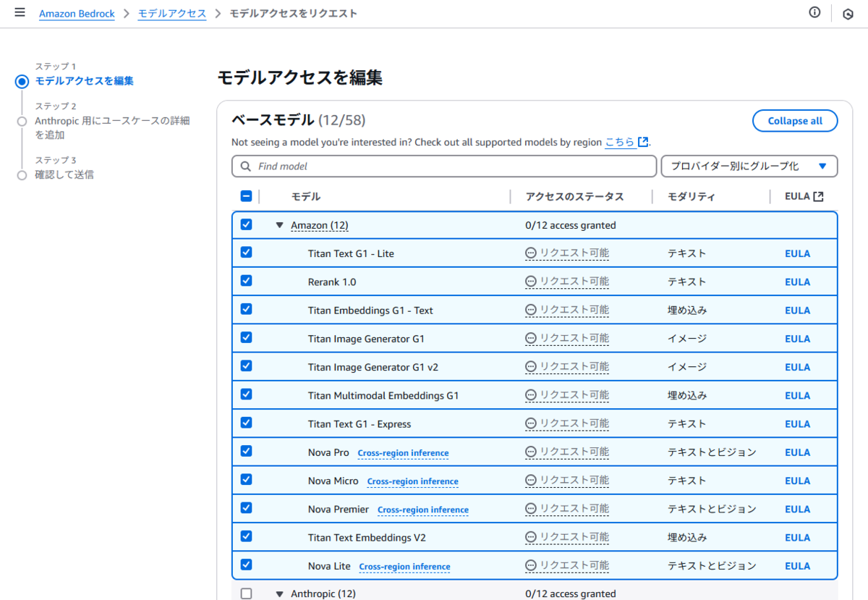Image resolution: width=868 pixels, height=600 pixels.
Task: Click status icon in Titan Embeddings G1 - Text row
Action: 531,310
